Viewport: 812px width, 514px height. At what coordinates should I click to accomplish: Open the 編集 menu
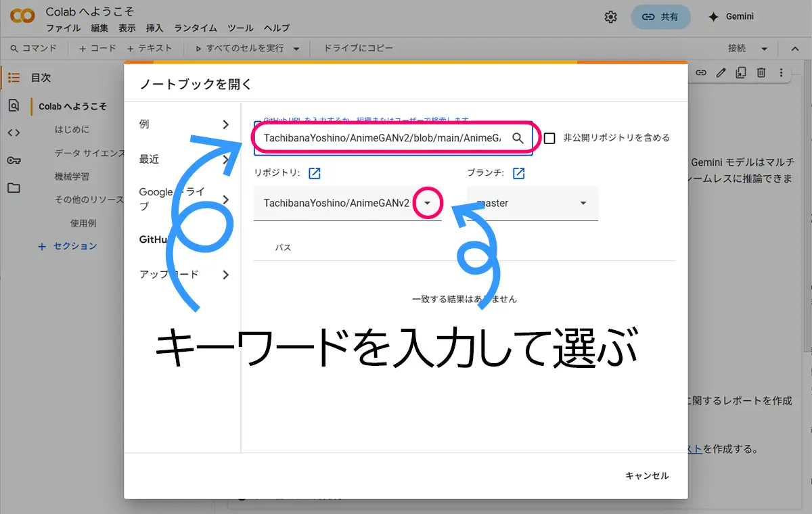[99, 28]
